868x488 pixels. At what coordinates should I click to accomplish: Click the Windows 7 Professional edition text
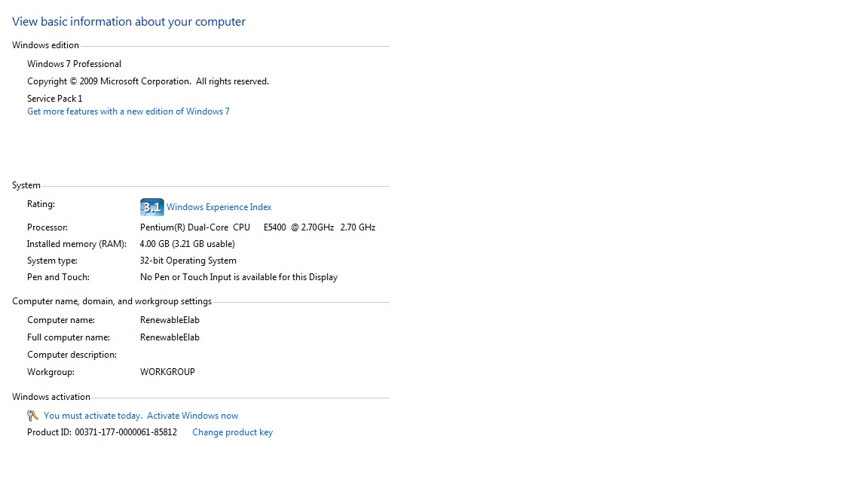[x=74, y=63]
